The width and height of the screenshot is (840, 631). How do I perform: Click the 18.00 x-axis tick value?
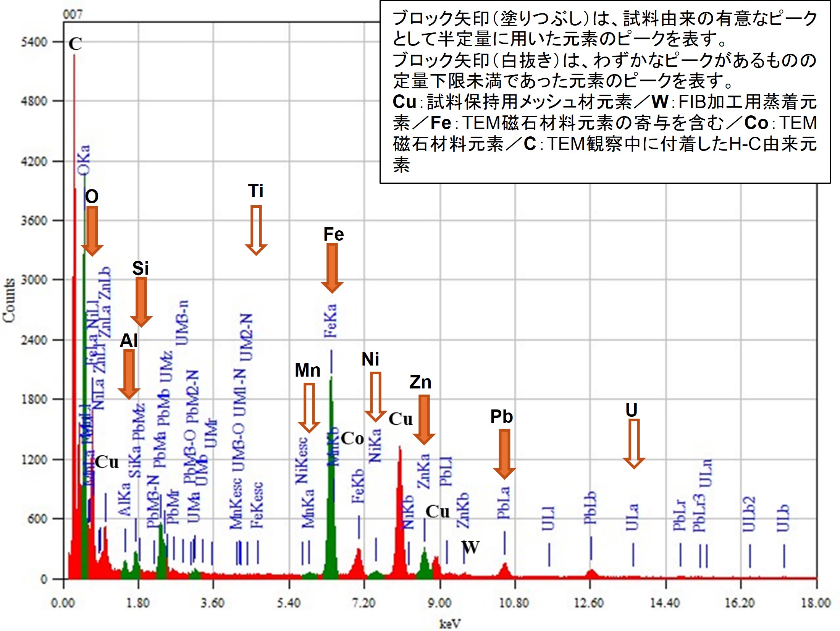click(x=816, y=603)
